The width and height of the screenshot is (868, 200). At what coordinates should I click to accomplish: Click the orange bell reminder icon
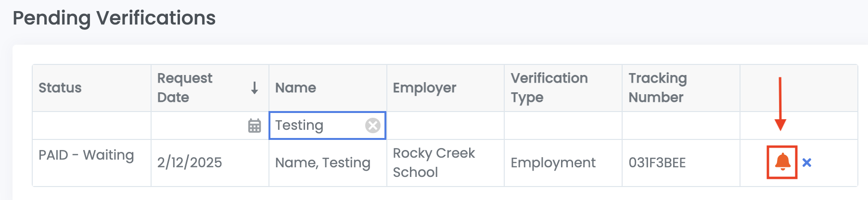click(x=782, y=162)
